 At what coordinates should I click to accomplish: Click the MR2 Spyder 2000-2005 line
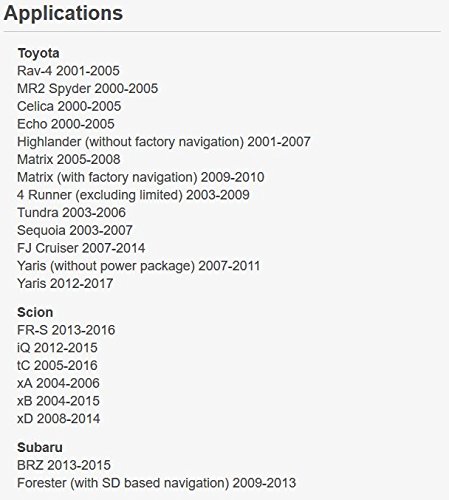click(x=88, y=88)
